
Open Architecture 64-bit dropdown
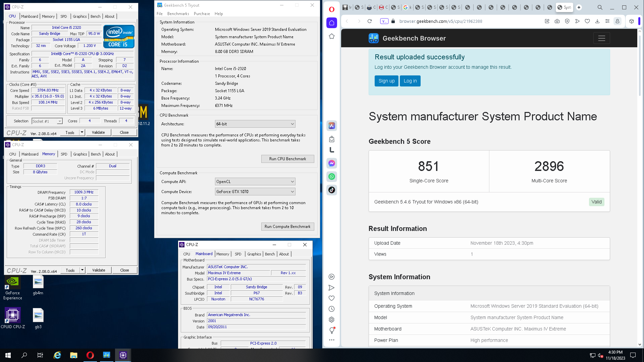255,124
